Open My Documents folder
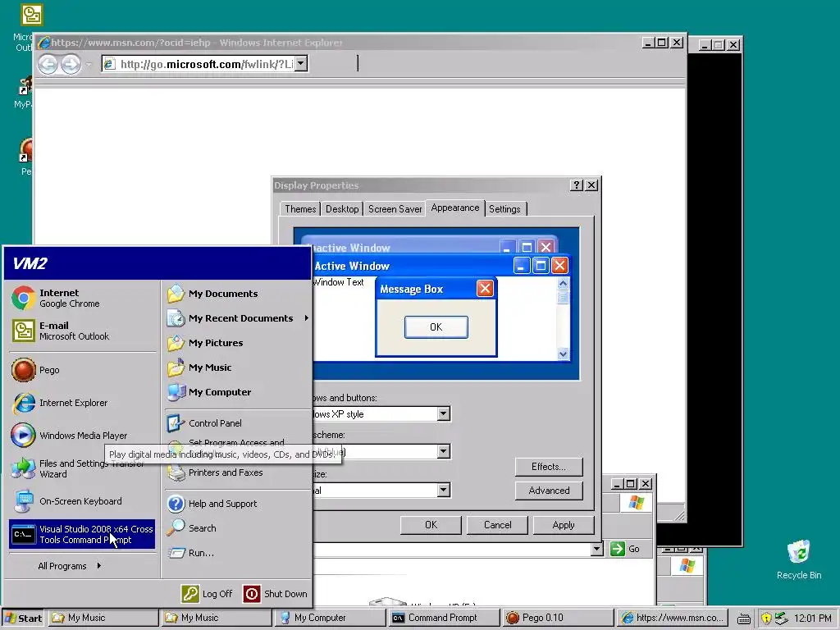 tap(238, 294)
